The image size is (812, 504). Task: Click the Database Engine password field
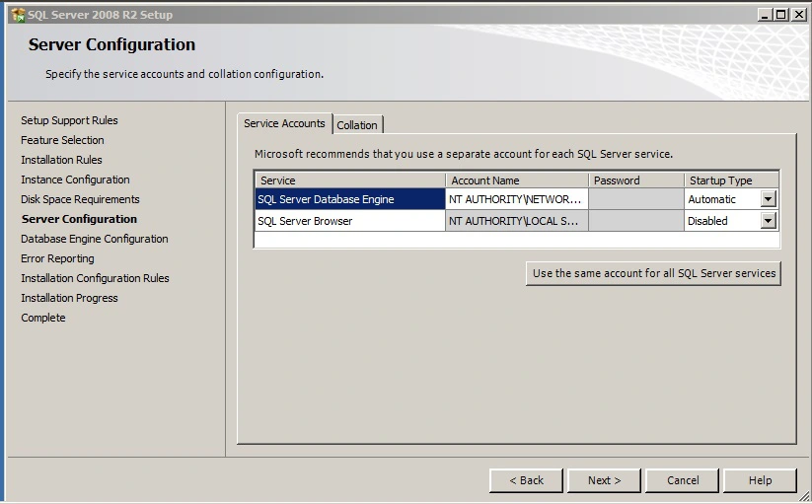[x=635, y=199]
